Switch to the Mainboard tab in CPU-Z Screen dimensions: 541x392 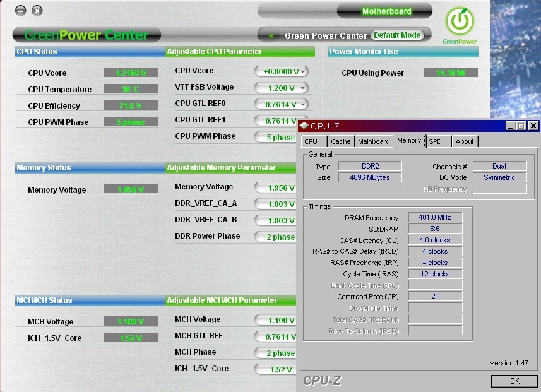[x=374, y=141]
